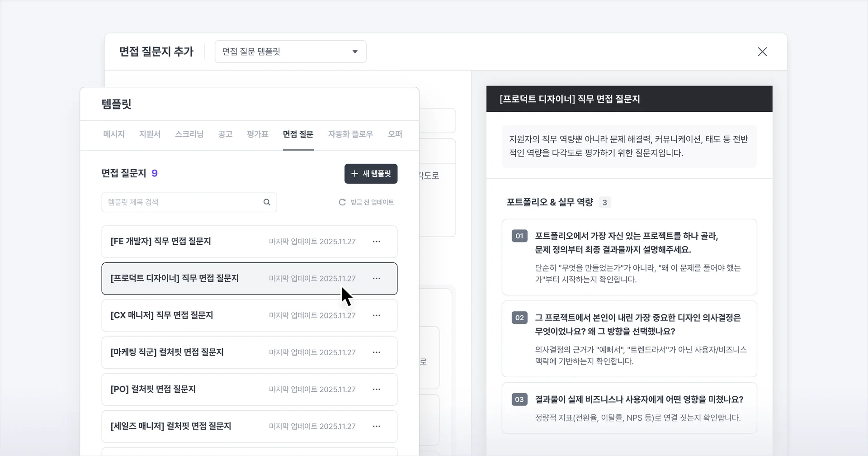
Task: Click the refresh icon next to 방금 전 업데이트
Action: [342, 202]
